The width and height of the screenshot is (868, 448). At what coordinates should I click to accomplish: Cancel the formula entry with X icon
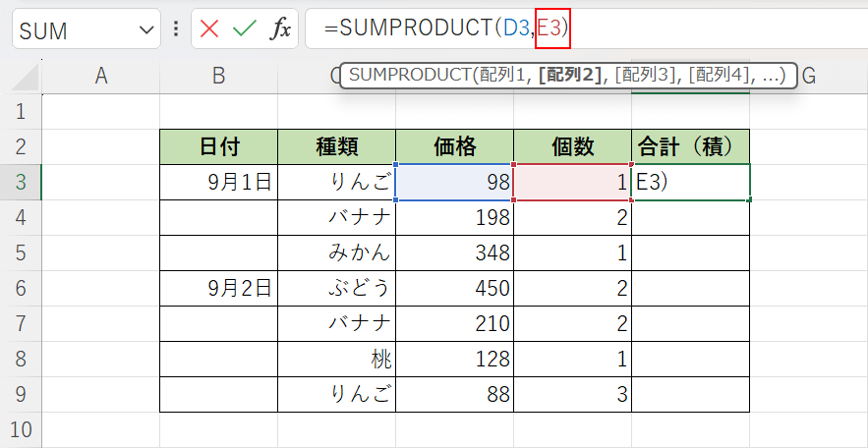coord(209,29)
